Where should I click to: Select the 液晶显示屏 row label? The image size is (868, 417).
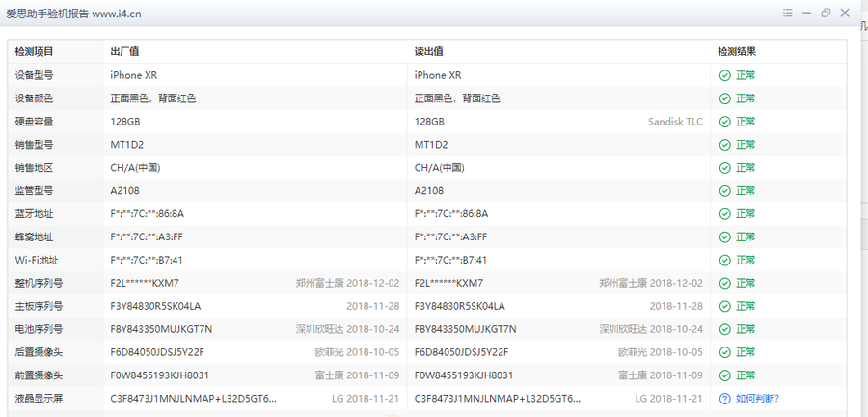[40, 398]
